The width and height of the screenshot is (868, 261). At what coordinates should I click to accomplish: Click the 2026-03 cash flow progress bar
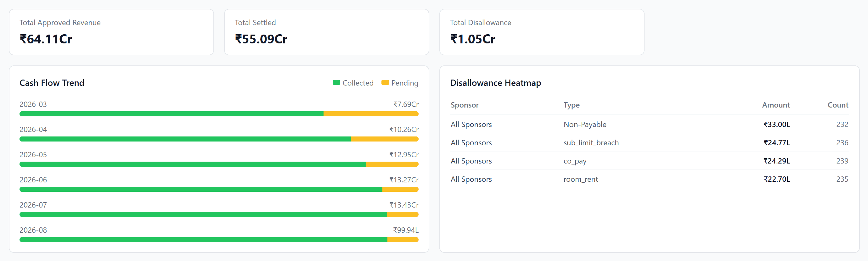pyautogui.click(x=219, y=114)
